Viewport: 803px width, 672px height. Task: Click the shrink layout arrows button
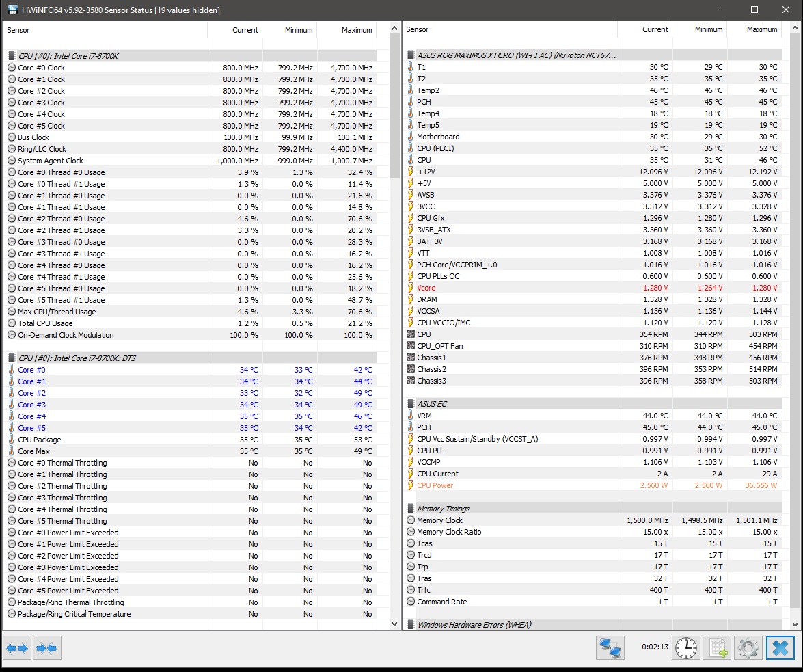click(x=46, y=648)
